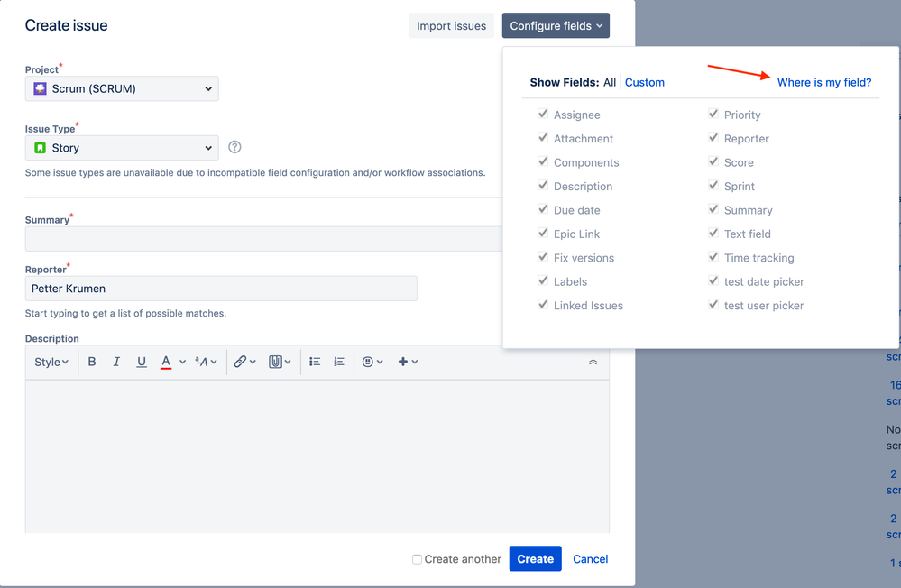Toggle Time tracking field checkbox
The image size is (901, 588).
click(713, 257)
